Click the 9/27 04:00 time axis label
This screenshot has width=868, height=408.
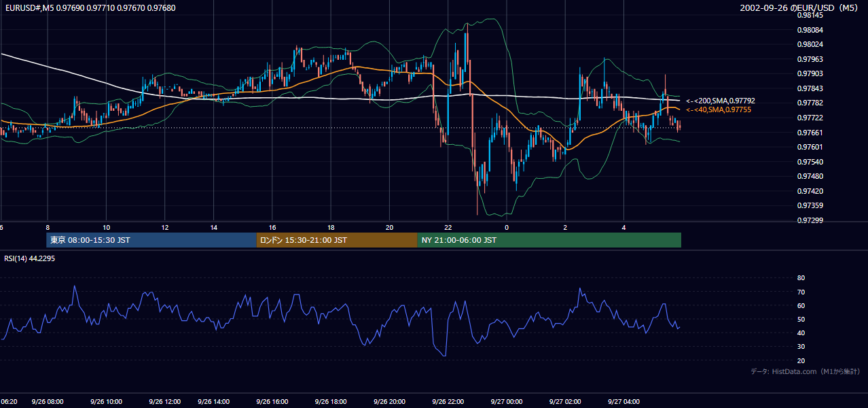[623, 402]
